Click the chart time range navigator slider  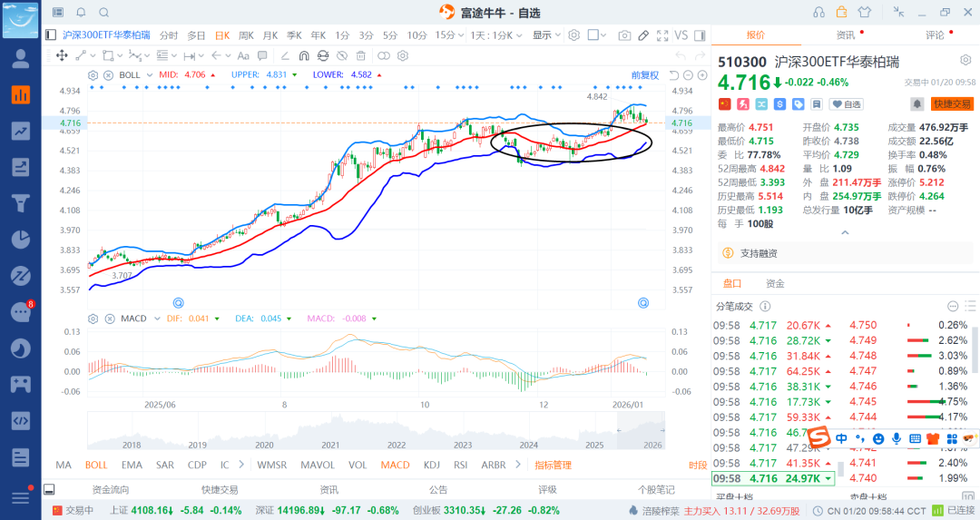click(x=641, y=431)
